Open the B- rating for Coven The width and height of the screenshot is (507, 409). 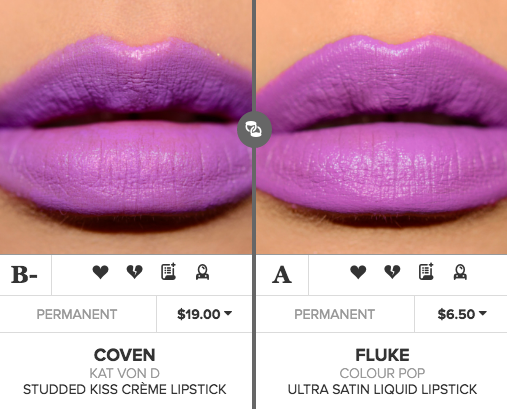pyautogui.click(x=24, y=275)
